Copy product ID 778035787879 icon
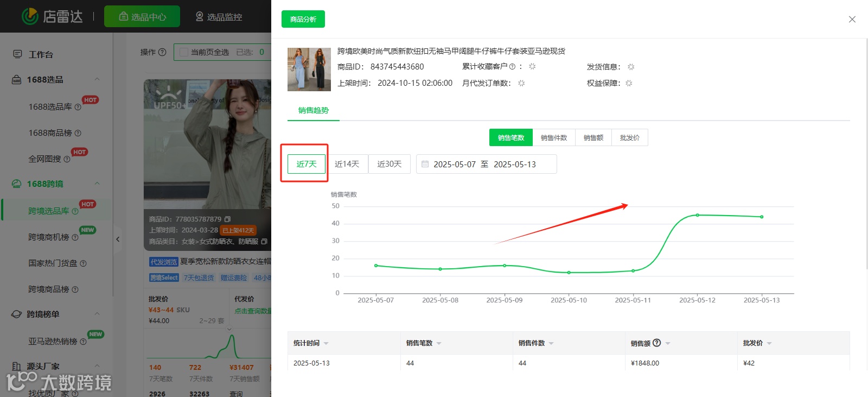Viewport: 868px width, 397px height. pos(227,219)
